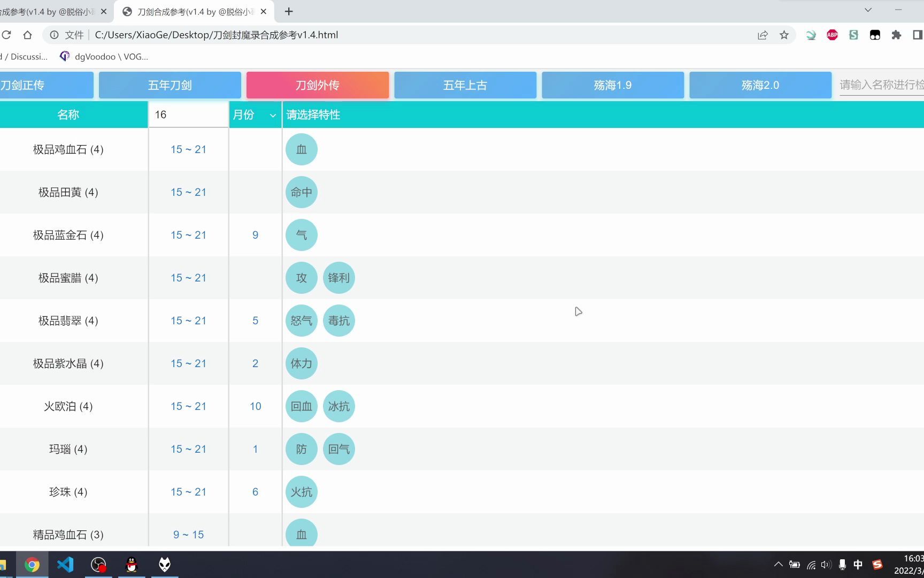Screen dimensions: 924x578
Task: Open the dgVoodoo VOG bookmark
Action: [x=104, y=56]
